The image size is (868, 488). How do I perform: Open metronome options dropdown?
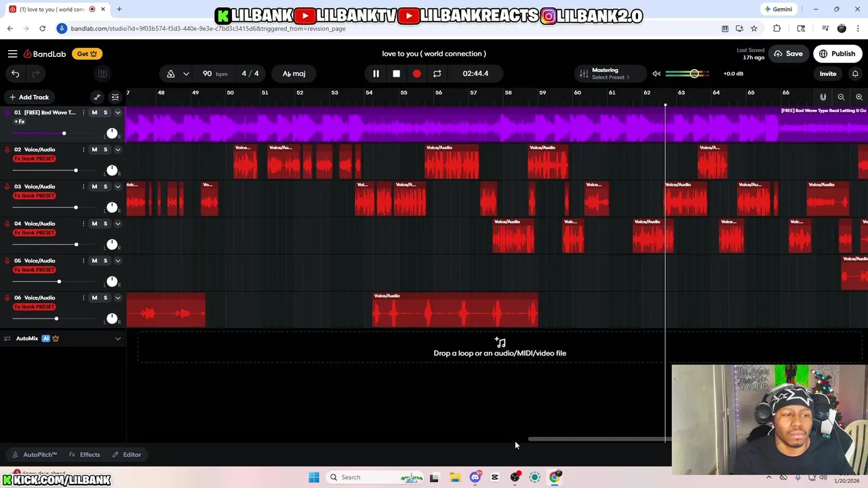186,73
